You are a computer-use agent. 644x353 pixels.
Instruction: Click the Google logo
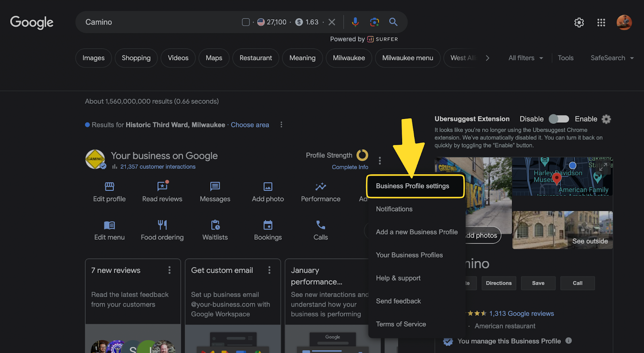(x=32, y=23)
